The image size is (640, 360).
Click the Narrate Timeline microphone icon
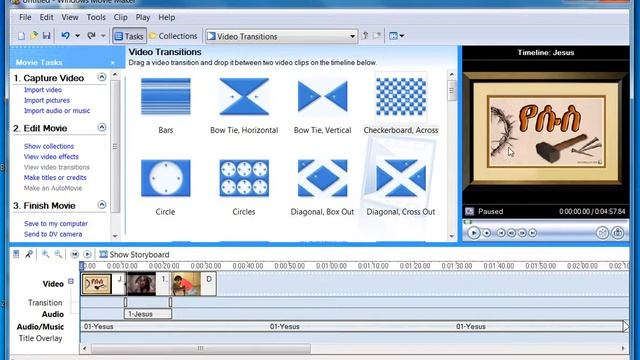coord(29,254)
